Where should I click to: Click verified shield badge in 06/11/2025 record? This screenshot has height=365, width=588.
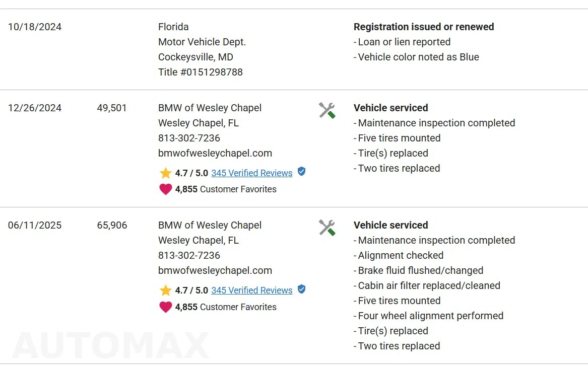click(301, 289)
